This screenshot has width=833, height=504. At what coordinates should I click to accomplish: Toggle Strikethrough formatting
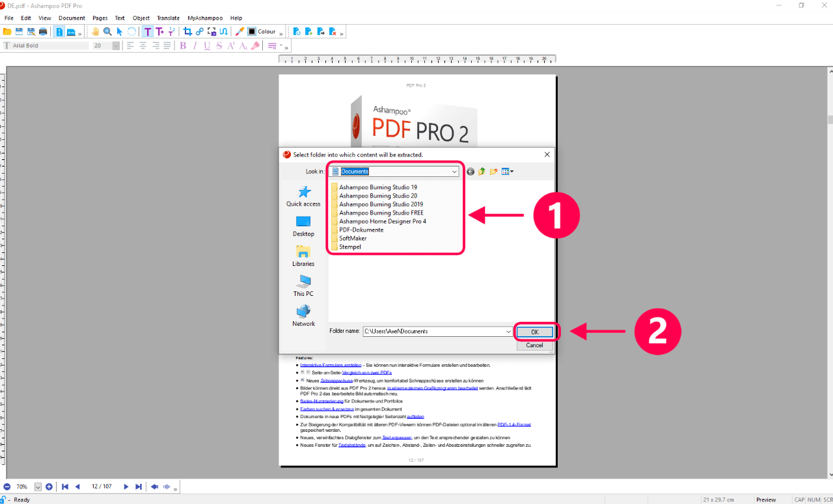[219, 46]
